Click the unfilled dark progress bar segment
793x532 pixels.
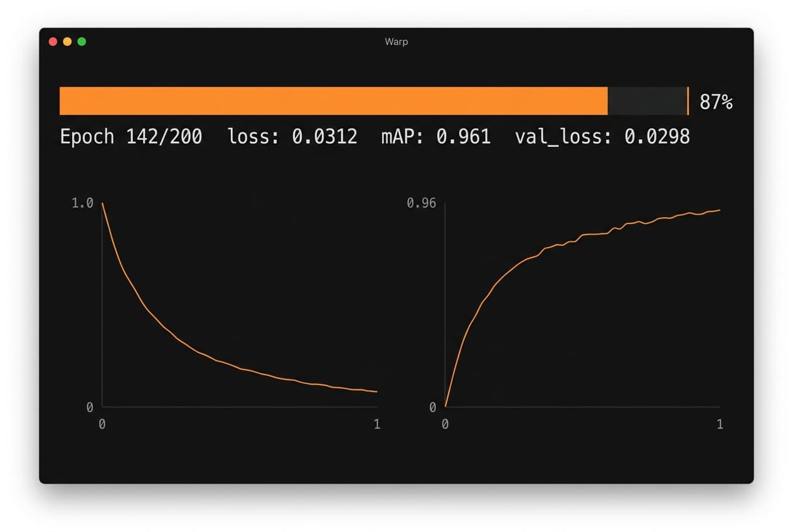tap(647, 101)
